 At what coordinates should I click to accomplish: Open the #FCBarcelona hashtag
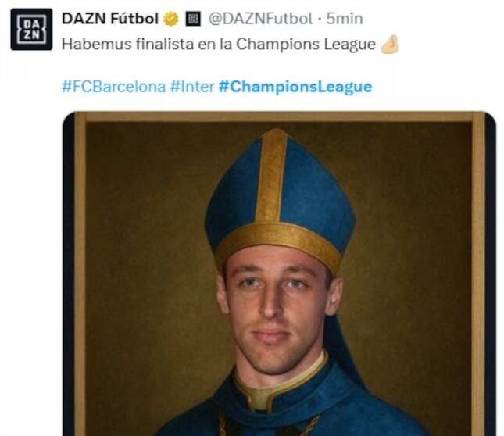point(113,87)
